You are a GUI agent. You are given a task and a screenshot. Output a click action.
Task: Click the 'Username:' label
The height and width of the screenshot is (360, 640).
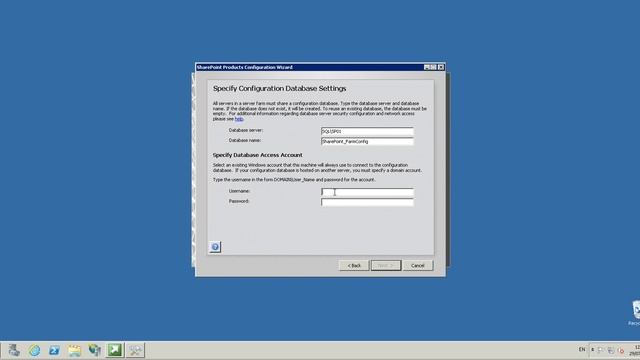239,191
